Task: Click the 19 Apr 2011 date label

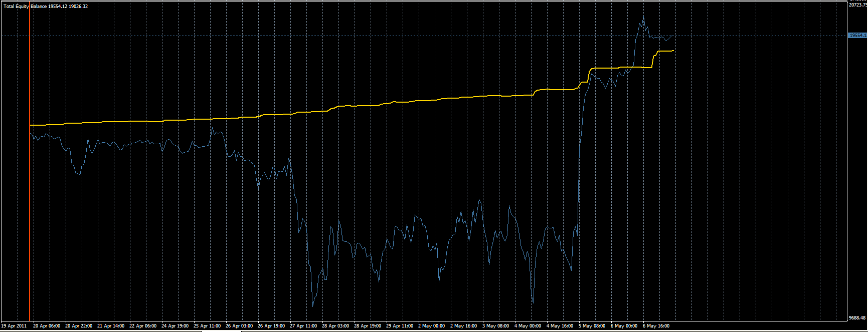Action: (x=14, y=326)
